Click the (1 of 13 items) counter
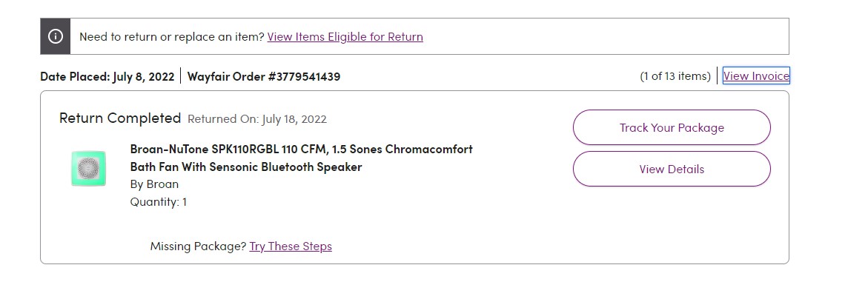This screenshot has width=868, height=282. 675,76
